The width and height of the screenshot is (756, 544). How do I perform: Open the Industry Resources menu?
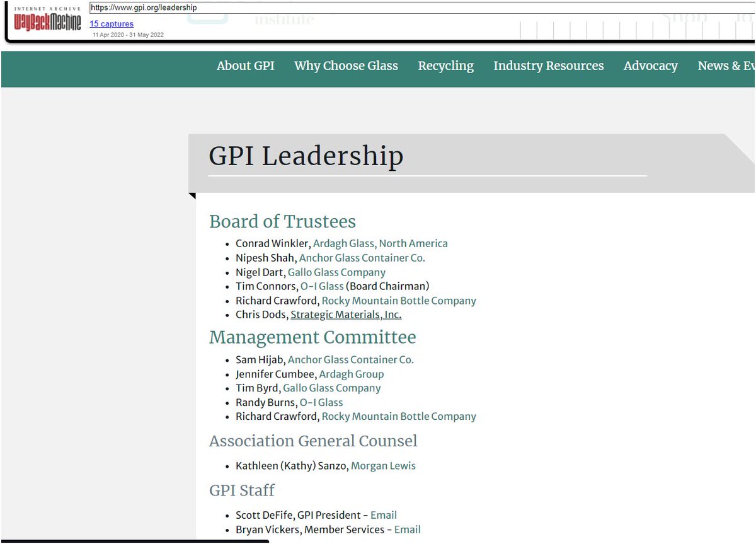click(x=548, y=66)
